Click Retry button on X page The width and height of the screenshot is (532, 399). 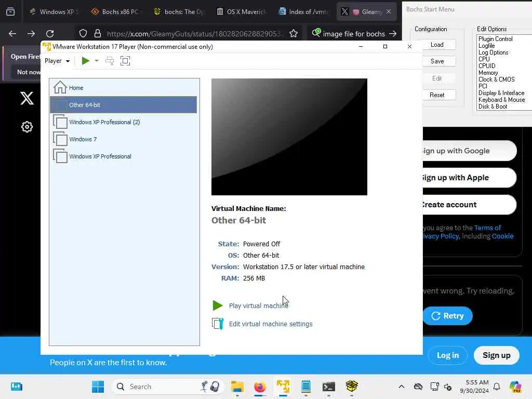pos(447,316)
